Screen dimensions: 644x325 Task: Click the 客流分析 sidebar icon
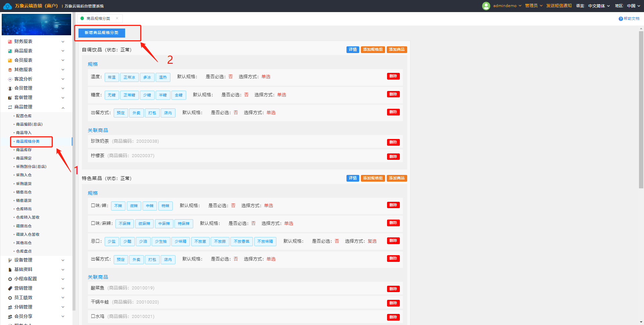[10, 79]
